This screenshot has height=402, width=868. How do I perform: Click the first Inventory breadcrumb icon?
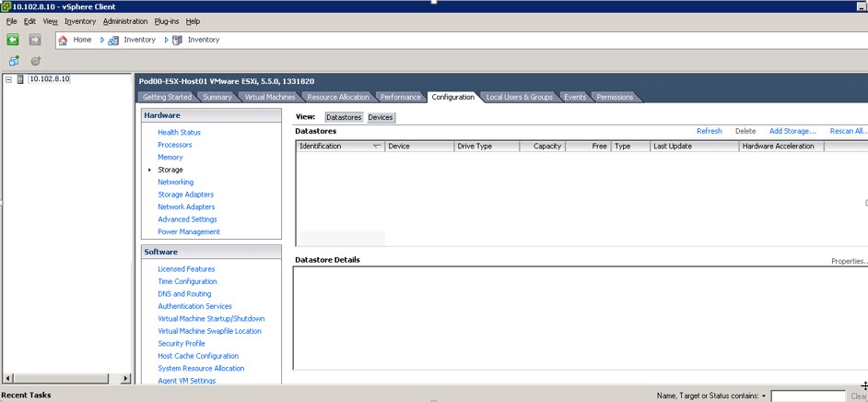point(114,40)
